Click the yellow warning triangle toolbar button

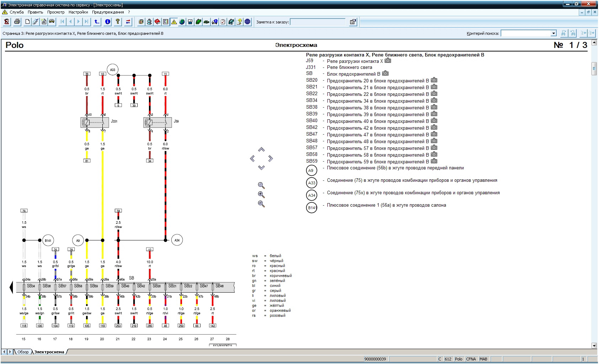pyautogui.click(x=174, y=22)
